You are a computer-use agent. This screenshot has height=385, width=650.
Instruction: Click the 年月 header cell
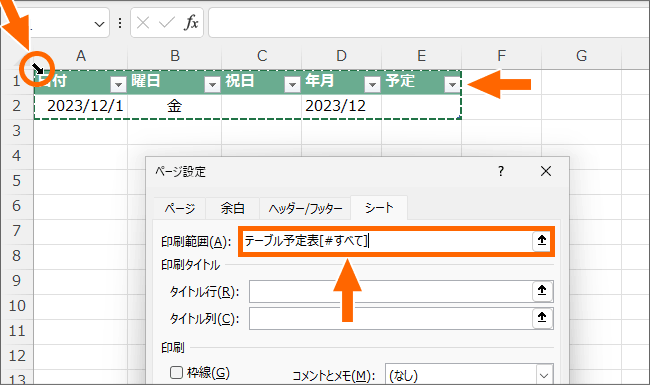click(342, 81)
